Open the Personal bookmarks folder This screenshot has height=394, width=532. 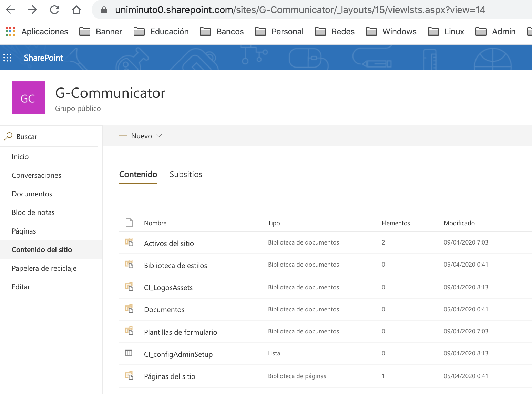279,32
